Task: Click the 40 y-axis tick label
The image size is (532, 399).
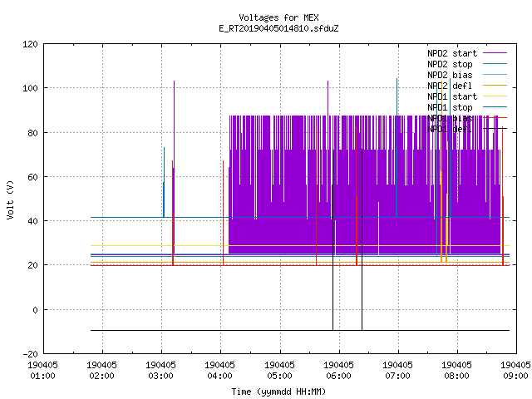Action: (32, 221)
